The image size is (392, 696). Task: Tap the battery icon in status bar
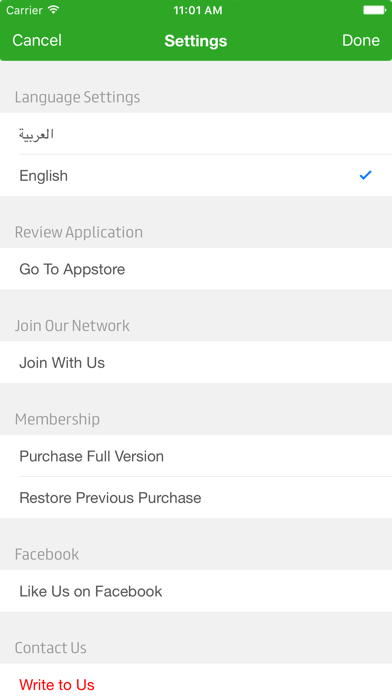click(x=375, y=10)
